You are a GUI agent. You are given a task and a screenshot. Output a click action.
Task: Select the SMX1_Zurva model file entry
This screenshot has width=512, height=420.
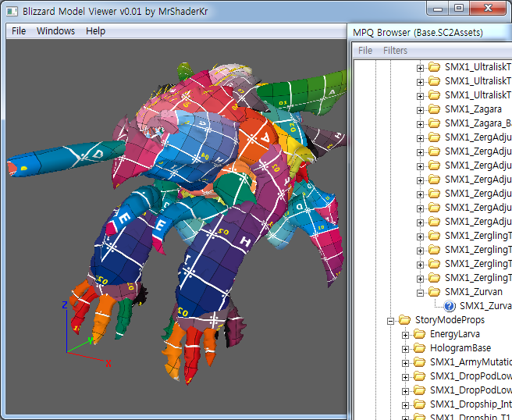click(x=485, y=306)
